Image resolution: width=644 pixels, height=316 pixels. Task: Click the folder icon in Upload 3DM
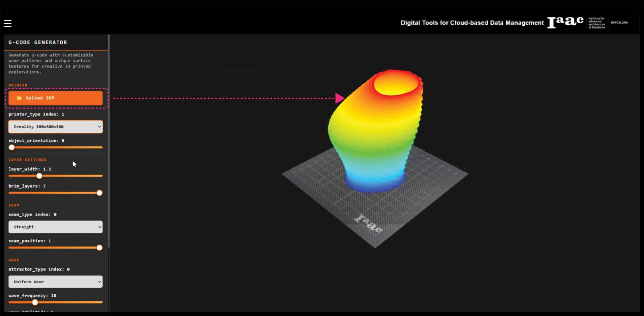19,98
